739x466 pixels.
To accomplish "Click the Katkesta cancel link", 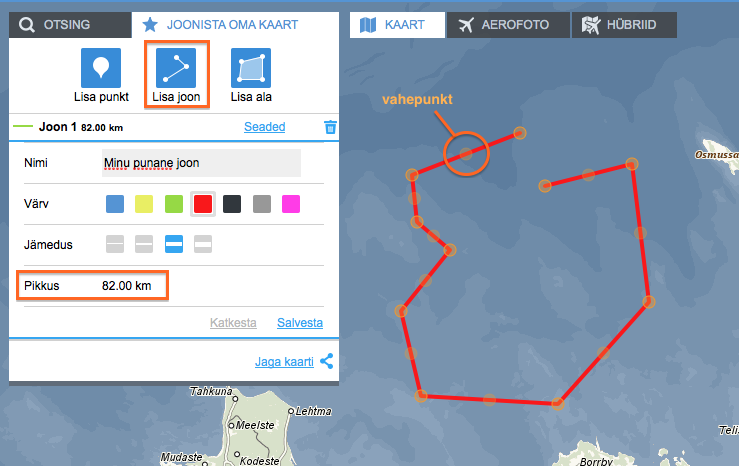I will pyautogui.click(x=233, y=323).
